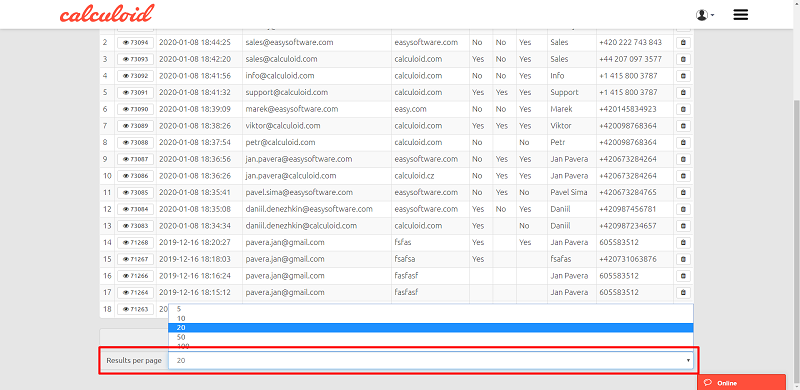Screen dimensions: 800x390
Task: Delete the support@calculoid.com row
Action: pos(683,93)
